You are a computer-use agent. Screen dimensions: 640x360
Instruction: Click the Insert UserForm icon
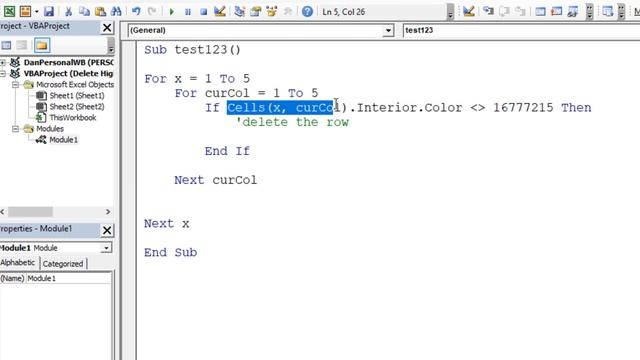tap(25, 11)
